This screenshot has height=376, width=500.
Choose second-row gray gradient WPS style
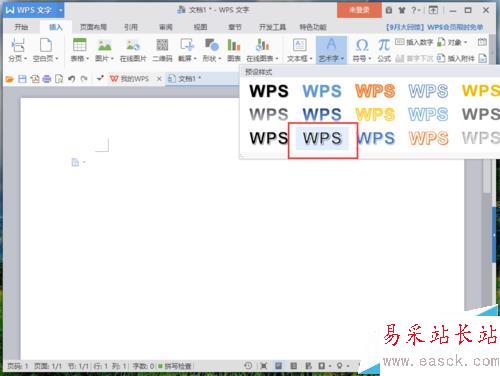pos(269,114)
